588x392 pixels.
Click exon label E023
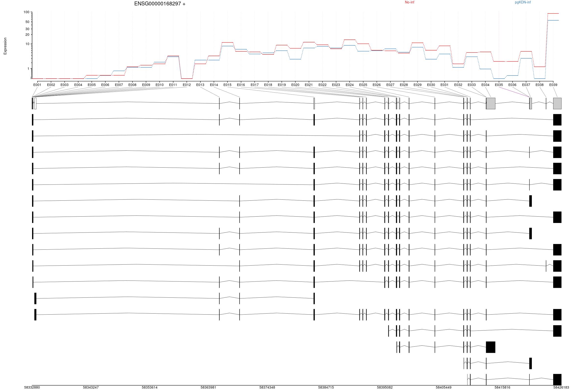336,85
